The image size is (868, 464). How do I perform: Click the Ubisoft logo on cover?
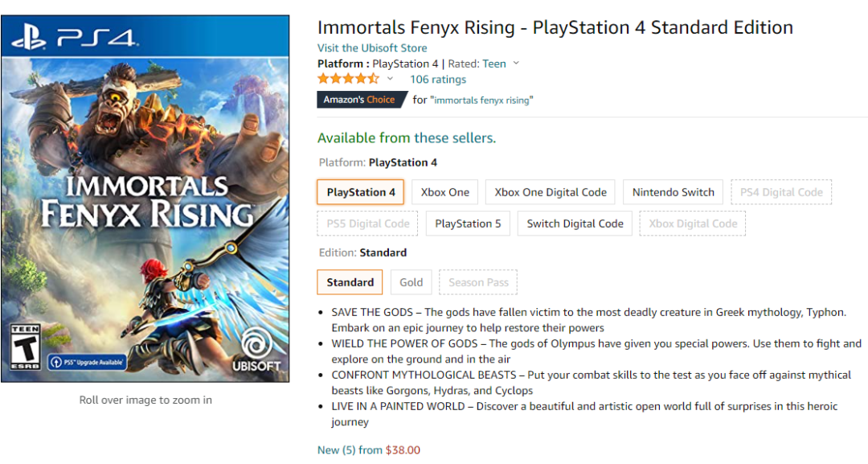click(257, 349)
